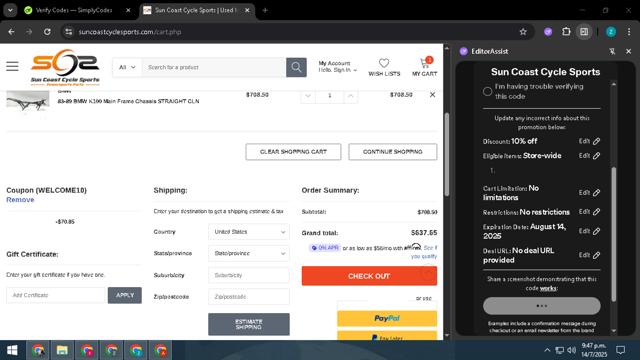640x360 pixels.
Task: Edit the Restrictions field
Action: tap(589, 212)
